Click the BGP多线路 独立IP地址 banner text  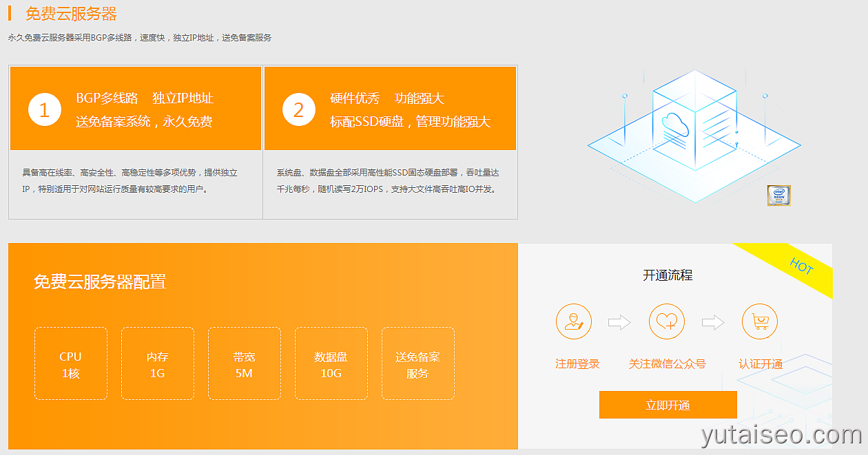pyautogui.click(x=145, y=98)
